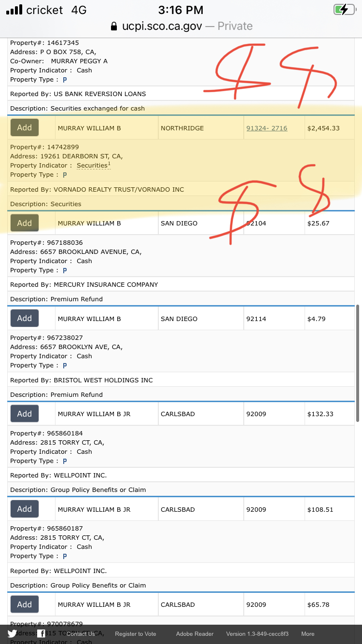Add the $25.67 San Diego property
Screen dimensions: 362x644
coord(25,223)
